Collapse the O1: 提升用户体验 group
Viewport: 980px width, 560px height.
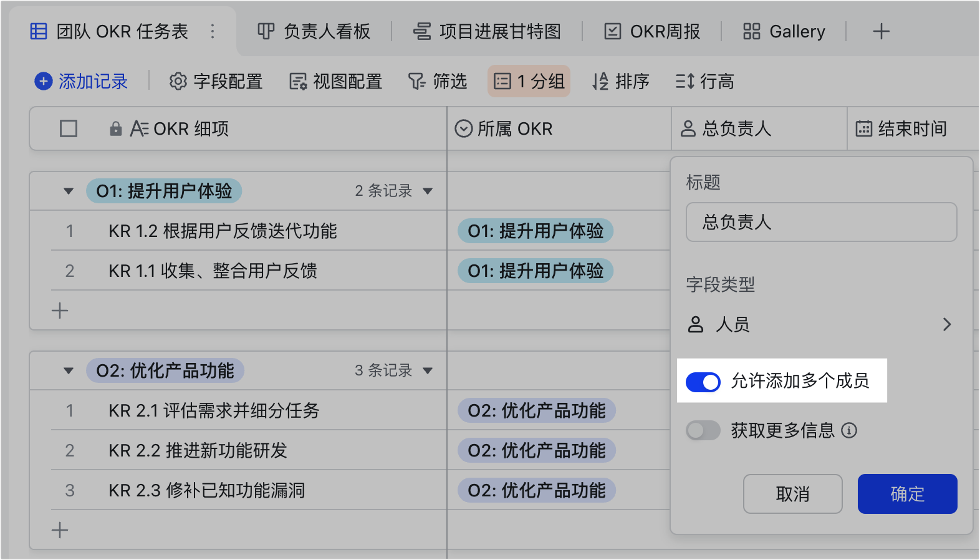point(69,191)
